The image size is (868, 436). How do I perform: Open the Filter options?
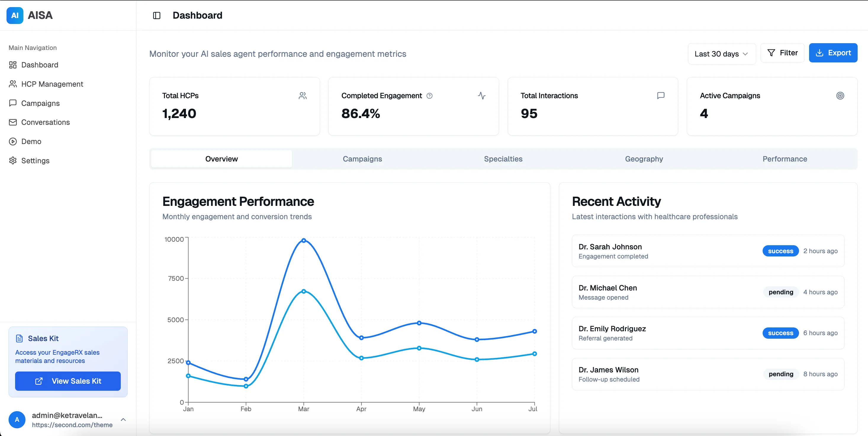pyautogui.click(x=782, y=53)
